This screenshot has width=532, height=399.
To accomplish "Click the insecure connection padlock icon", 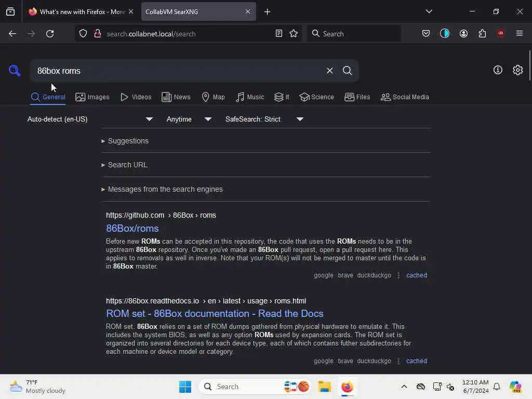I will (x=97, y=34).
